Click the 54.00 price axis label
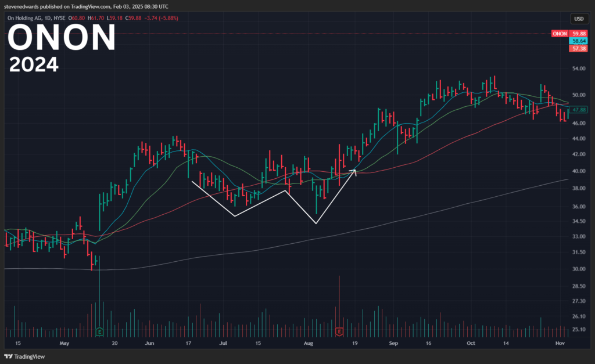This screenshot has width=595, height=364. 579,69
